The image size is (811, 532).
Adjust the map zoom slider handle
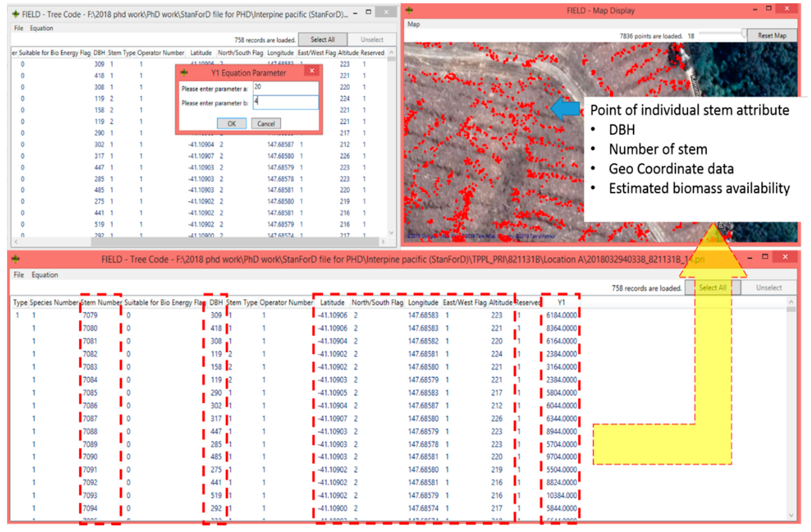point(744,33)
